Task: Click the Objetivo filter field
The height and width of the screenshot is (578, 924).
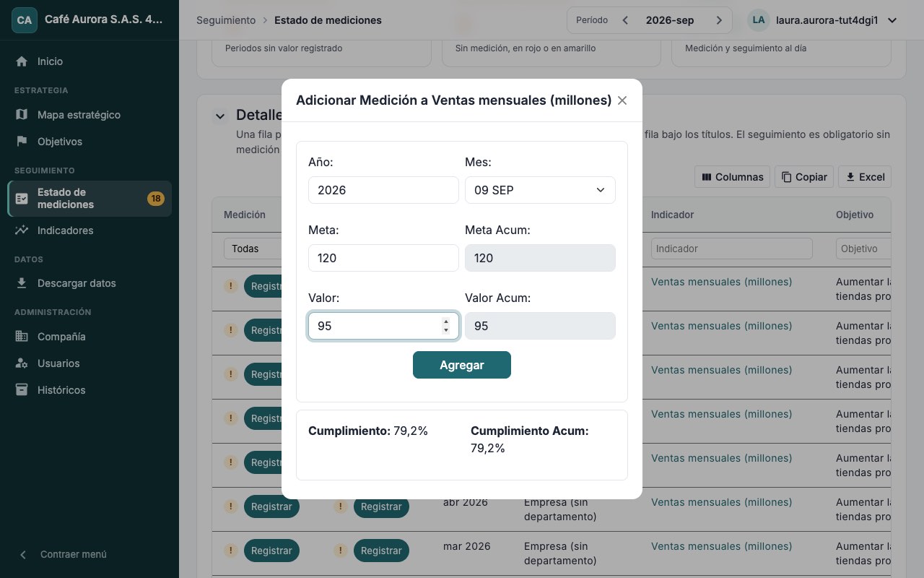Action: [x=864, y=249]
